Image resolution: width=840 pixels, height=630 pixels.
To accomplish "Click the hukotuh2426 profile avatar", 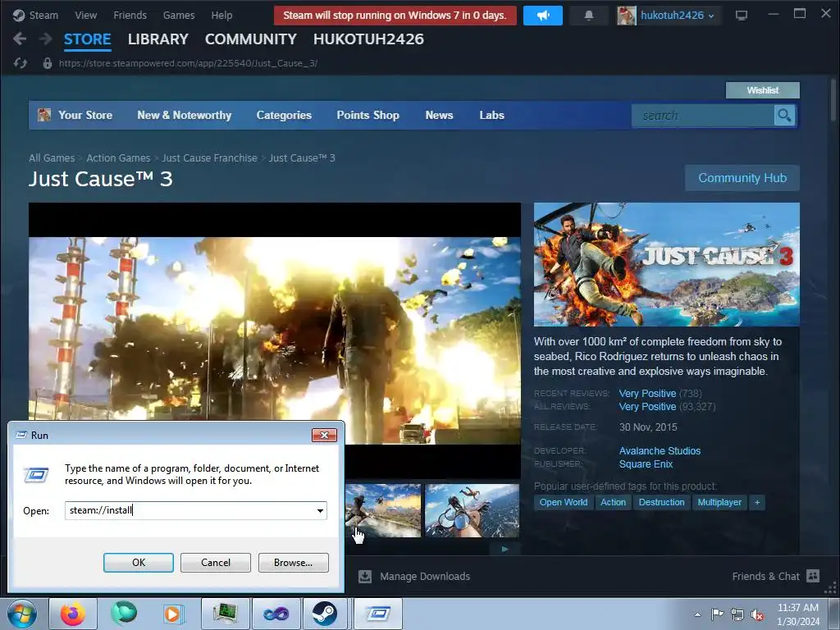I will click(626, 16).
